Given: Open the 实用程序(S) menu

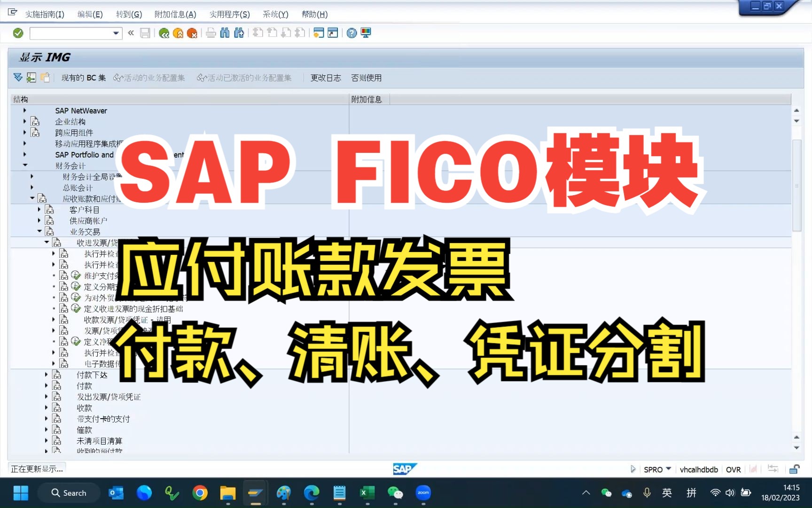Looking at the screenshot, I should click(x=230, y=14).
